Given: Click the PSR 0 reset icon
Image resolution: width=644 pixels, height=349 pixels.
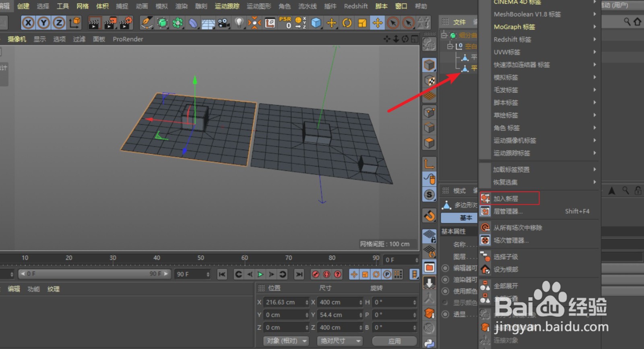Looking at the screenshot, I should [285, 23].
